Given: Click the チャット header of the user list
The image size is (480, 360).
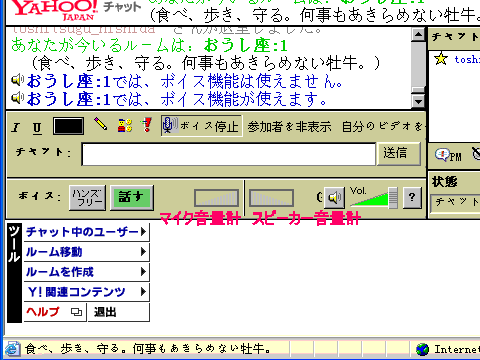Looking at the screenshot, I should pos(455,37).
